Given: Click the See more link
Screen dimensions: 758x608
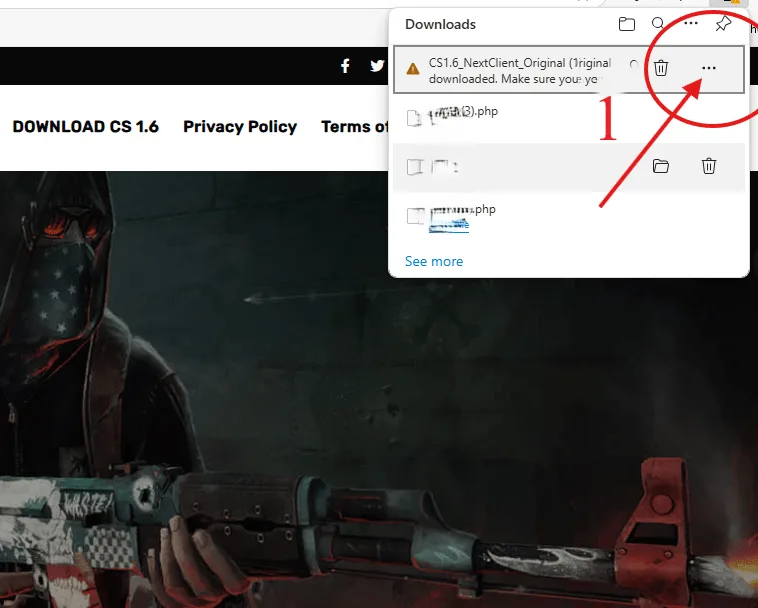Looking at the screenshot, I should 434,261.
